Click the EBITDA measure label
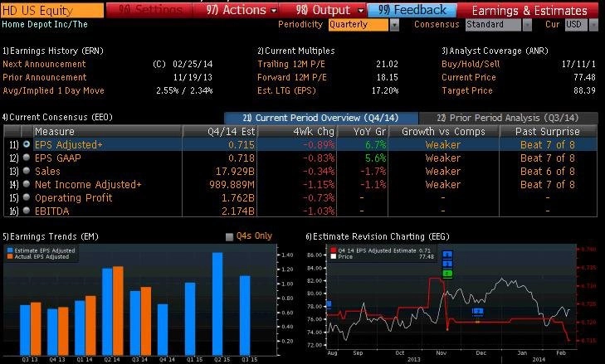Screen dimensions: 605x364 pyautogui.click(x=52, y=211)
